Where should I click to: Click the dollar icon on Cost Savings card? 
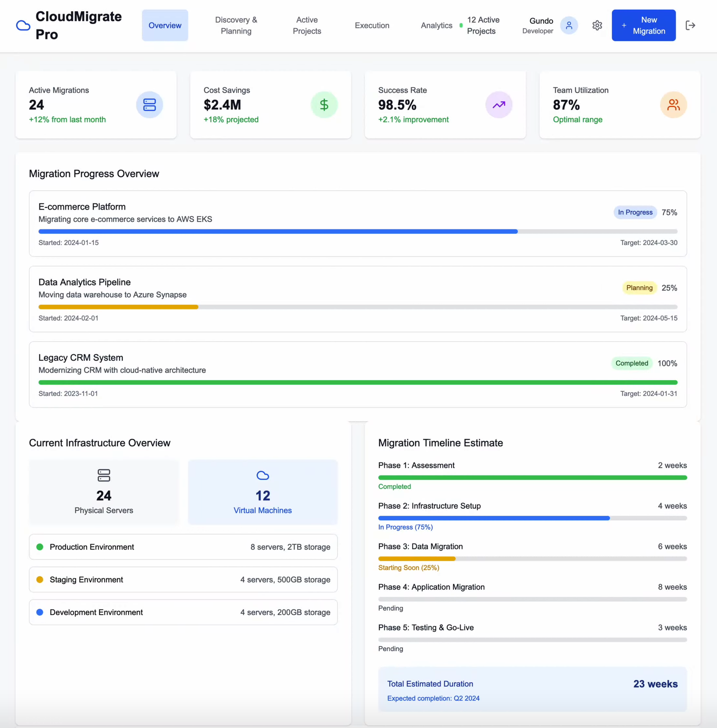pyautogui.click(x=324, y=105)
